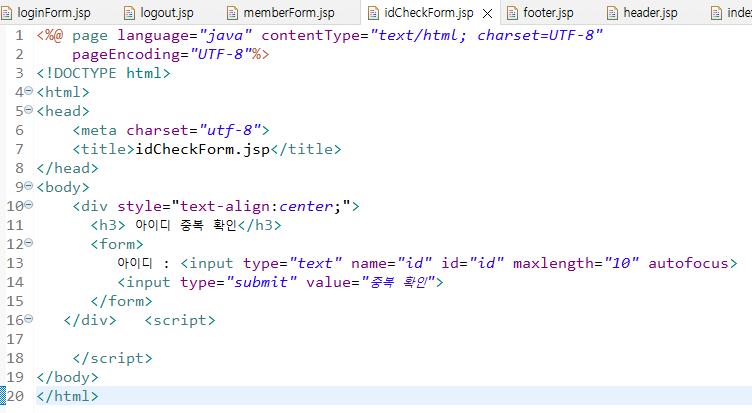Click the opening <form> tag on line 12

click(x=117, y=244)
